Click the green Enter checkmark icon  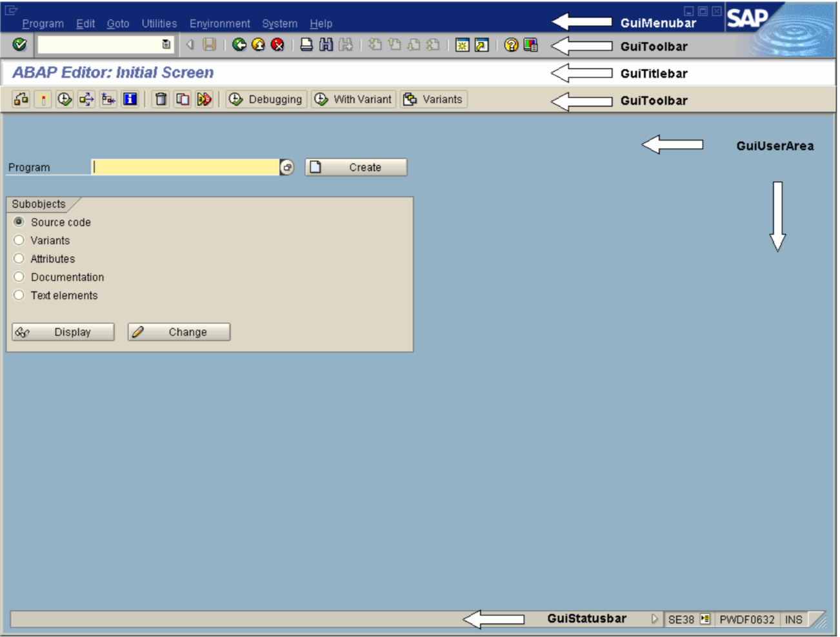coord(19,44)
